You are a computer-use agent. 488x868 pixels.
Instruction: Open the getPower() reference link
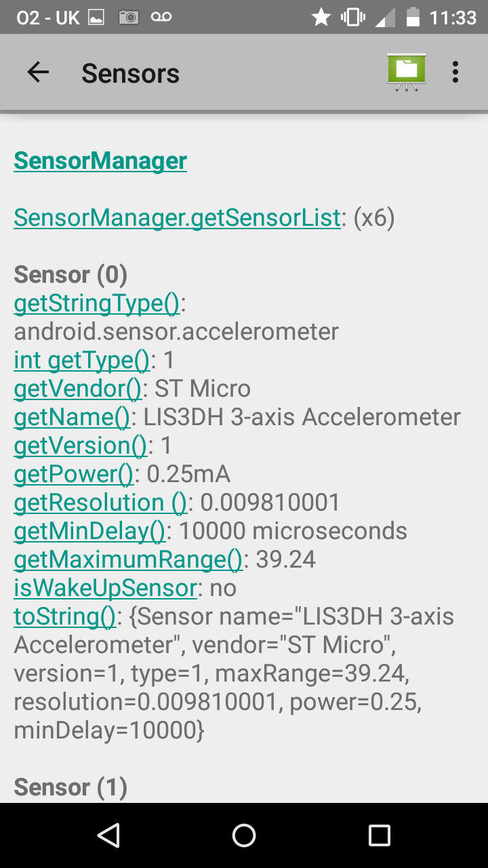[73, 474]
